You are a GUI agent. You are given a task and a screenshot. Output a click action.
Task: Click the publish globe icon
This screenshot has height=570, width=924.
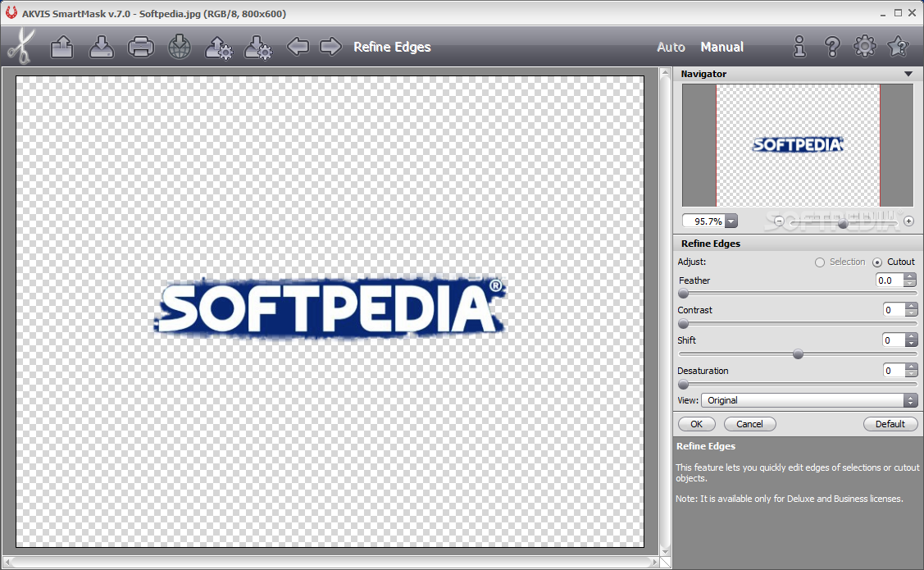pyautogui.click(x=180, y=47)
